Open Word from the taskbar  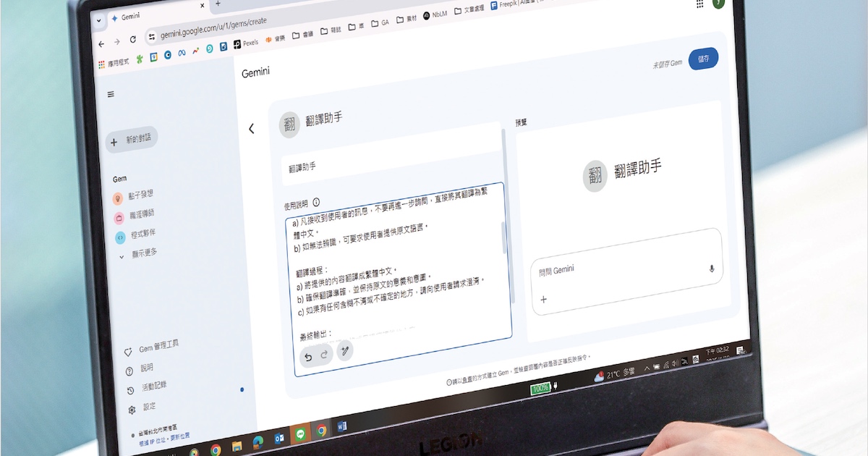click(x=342, y=426)
